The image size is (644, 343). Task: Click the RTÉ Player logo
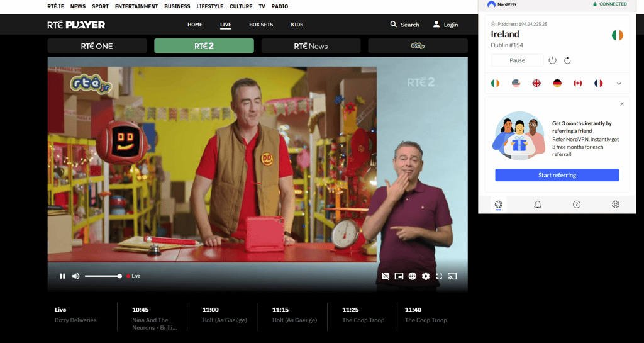coord(76,25)
